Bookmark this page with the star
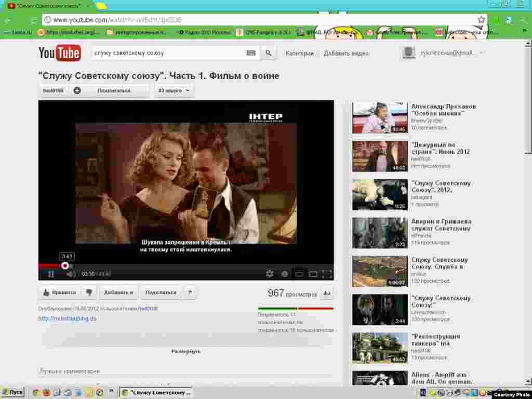 [481, 20]
